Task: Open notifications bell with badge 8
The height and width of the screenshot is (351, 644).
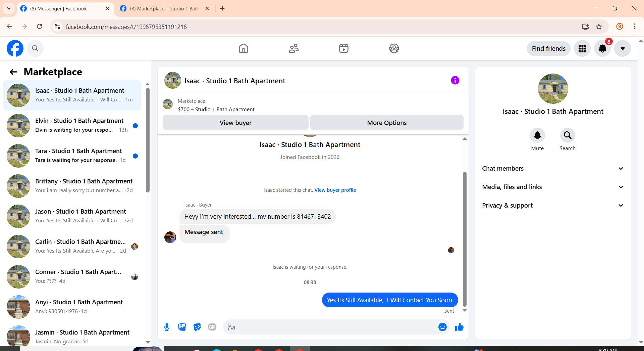Action: pos(602,48)
